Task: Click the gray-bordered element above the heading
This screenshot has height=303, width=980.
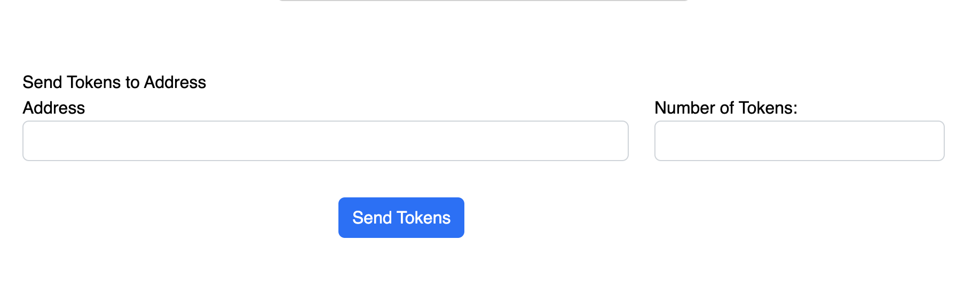Action: point(483,1)
